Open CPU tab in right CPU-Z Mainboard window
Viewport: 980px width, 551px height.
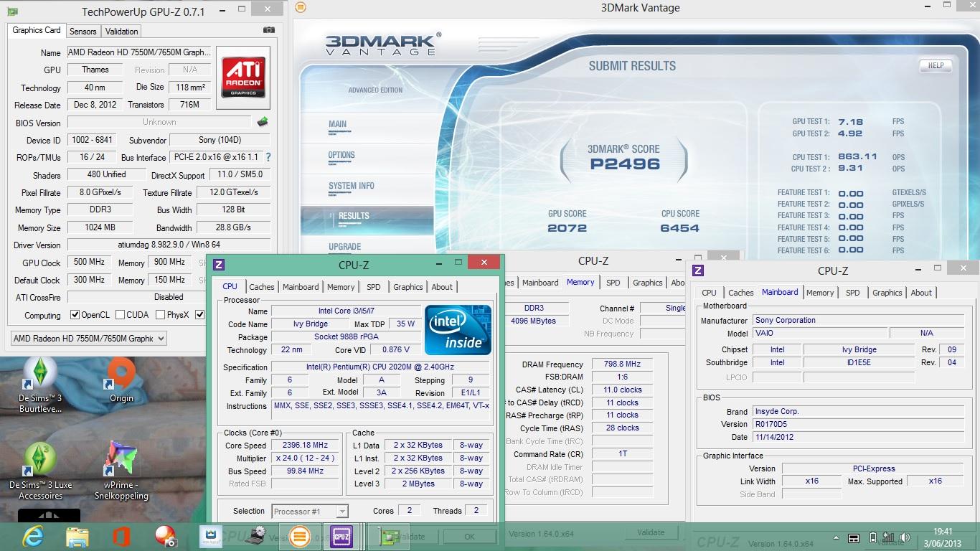tap(709, 293)
